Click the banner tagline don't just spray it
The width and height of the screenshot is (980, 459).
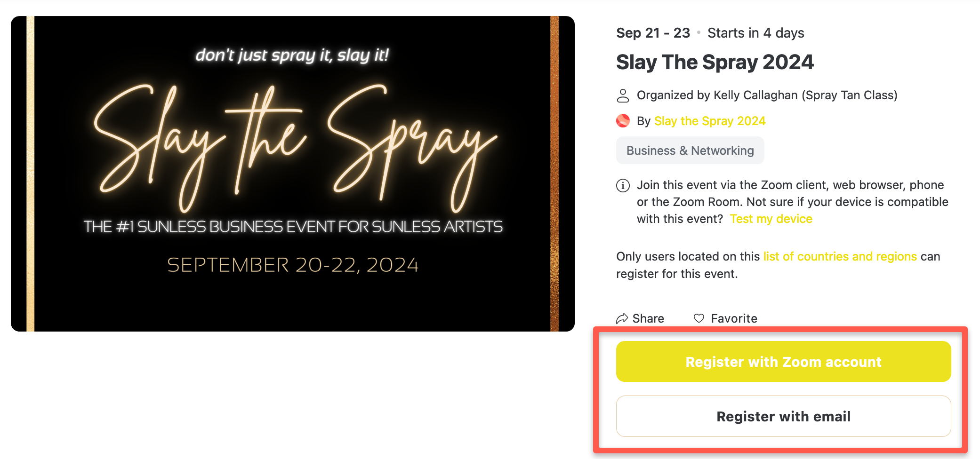click(292, 55)
